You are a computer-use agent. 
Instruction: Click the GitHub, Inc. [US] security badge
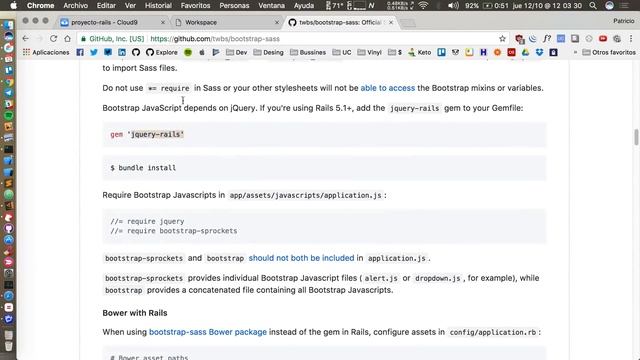113,39
